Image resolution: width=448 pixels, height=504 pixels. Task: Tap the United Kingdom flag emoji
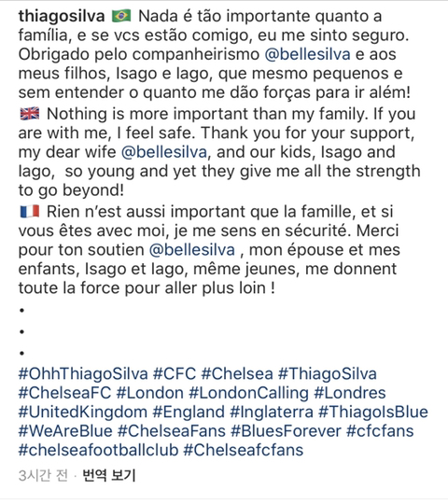click(x=30, y=114)
